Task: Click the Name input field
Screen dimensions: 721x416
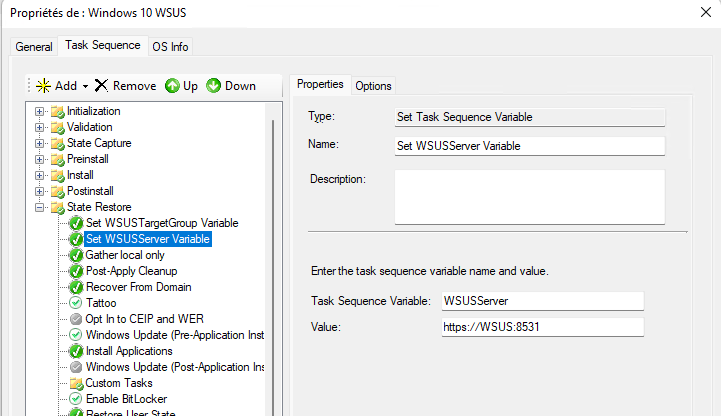Action: [x=530, y=146]
